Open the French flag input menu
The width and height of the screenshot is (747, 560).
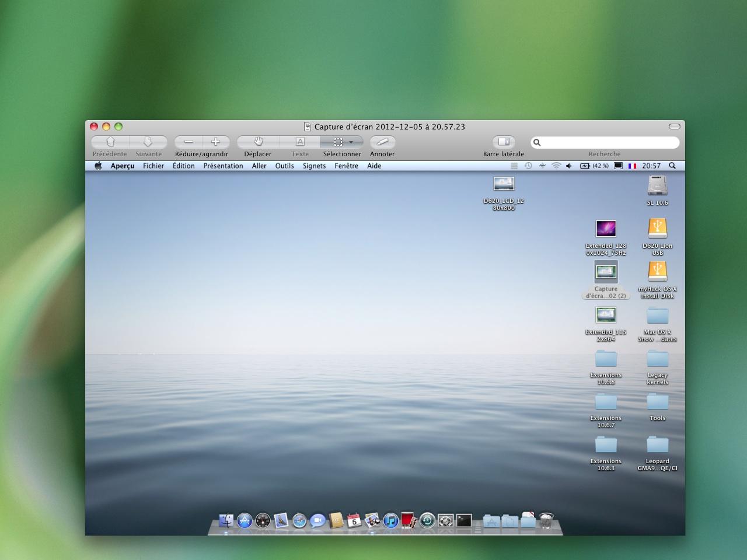coord(632,166)
